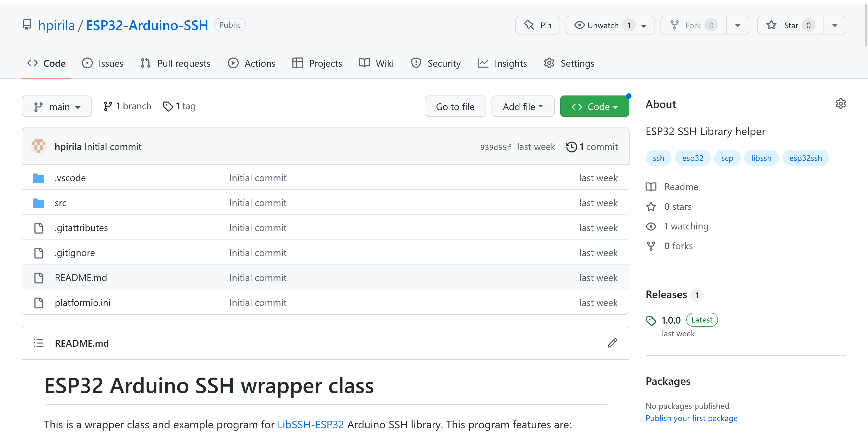The image size is (868, 434).
Task: Click the hpirila avatar in commit row
Action: click(x=39, y=146)
